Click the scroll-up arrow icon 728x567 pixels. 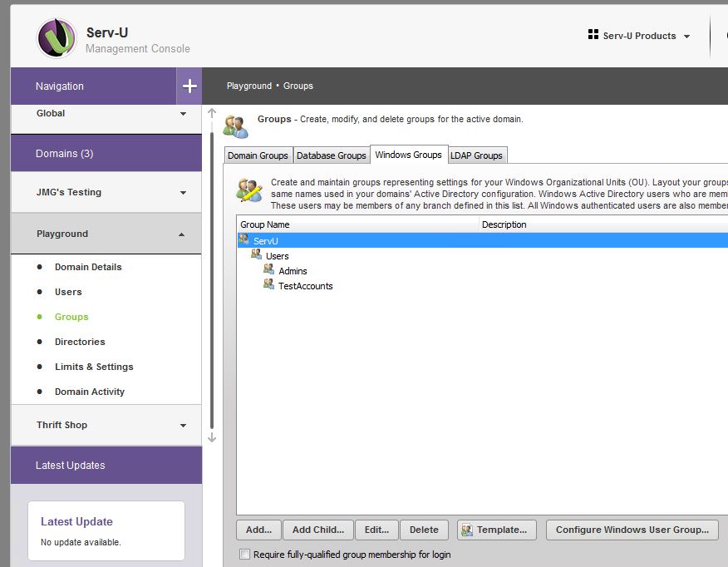click(x=212, y=113)
